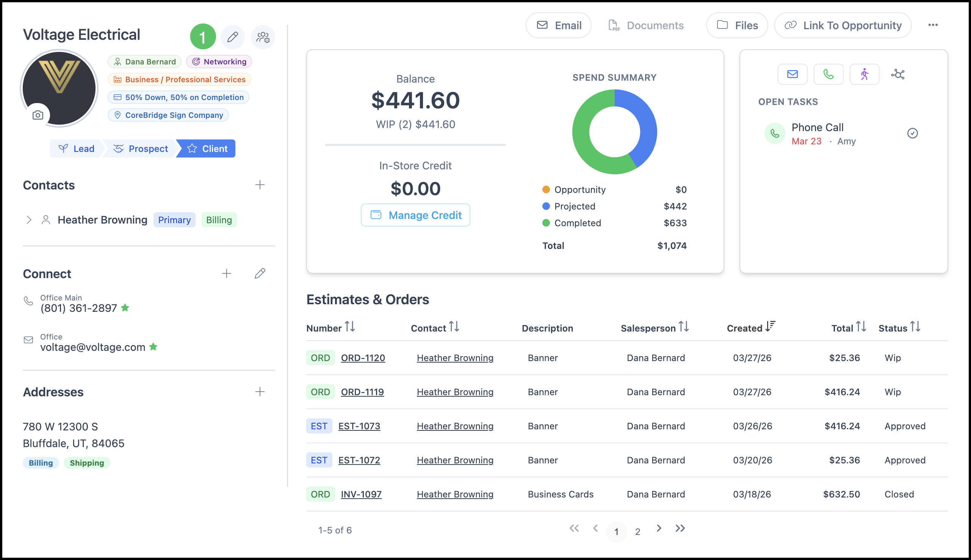
Task: Edit Connect details with pencil icon
Action: [x=260, y=274]
